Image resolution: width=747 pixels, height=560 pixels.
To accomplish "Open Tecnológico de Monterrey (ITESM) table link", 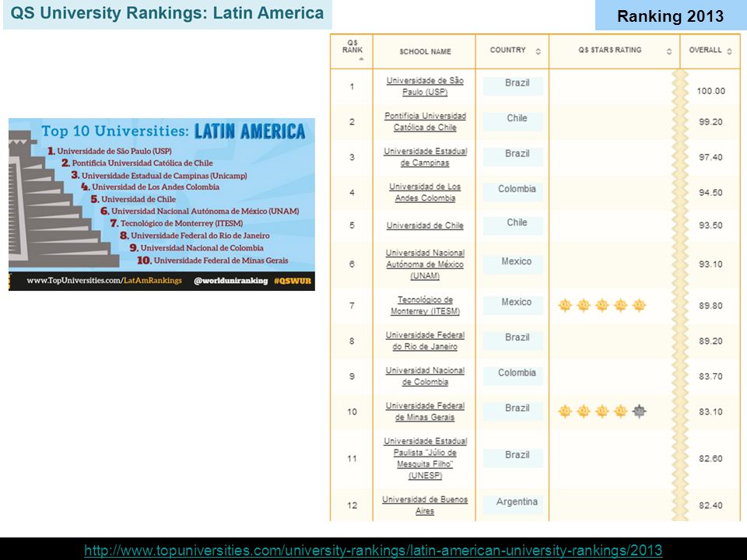I will click(x=425, y=305).
